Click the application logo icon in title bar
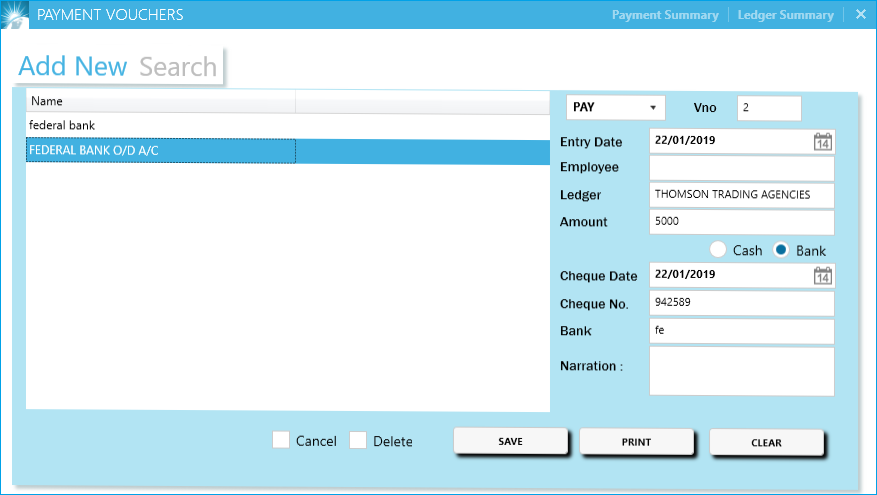877x495 pixels. point(14,15)
